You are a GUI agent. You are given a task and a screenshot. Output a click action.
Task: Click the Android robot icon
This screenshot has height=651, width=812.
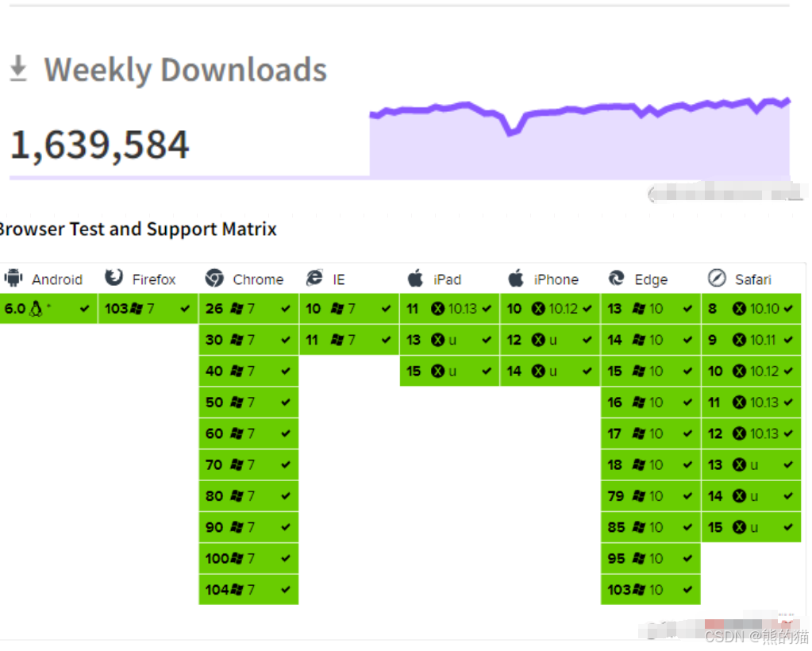click(13, 279)
